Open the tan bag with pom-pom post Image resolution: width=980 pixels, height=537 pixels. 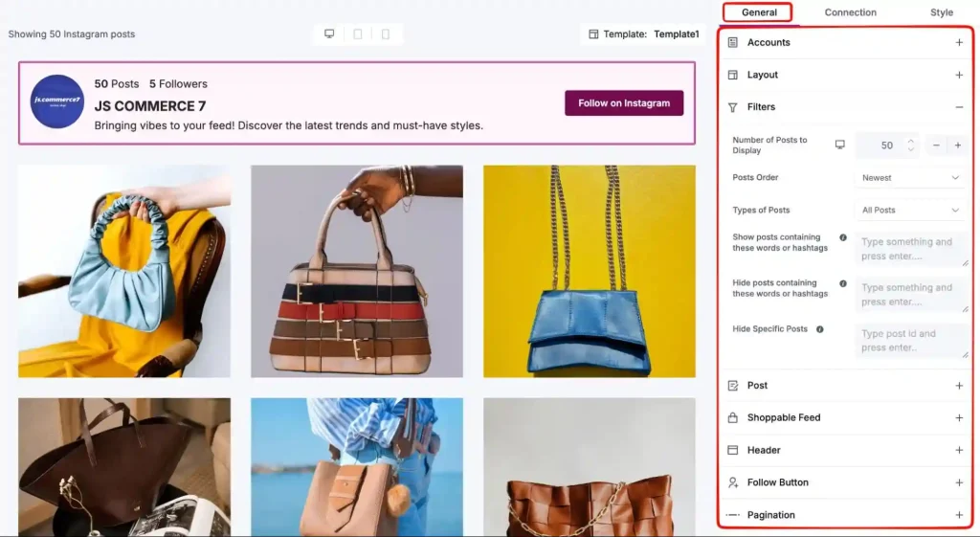point(357,467)
